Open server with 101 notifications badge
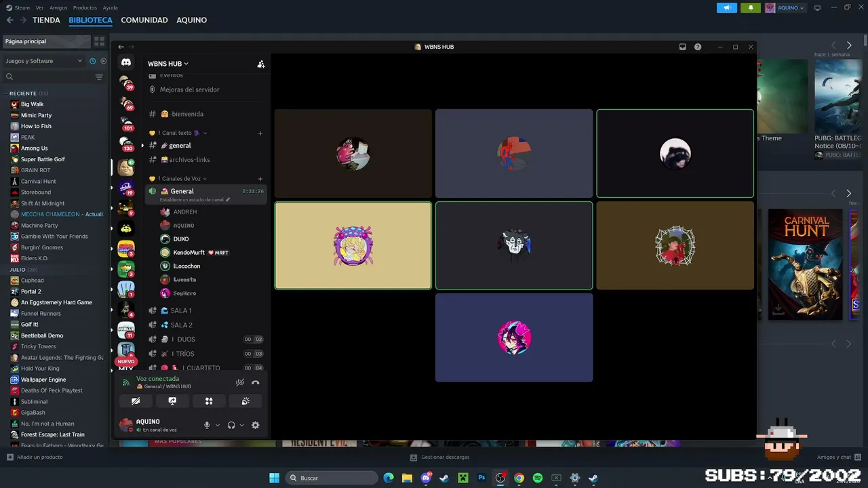The image size is (868, 488). coord(126,123)
